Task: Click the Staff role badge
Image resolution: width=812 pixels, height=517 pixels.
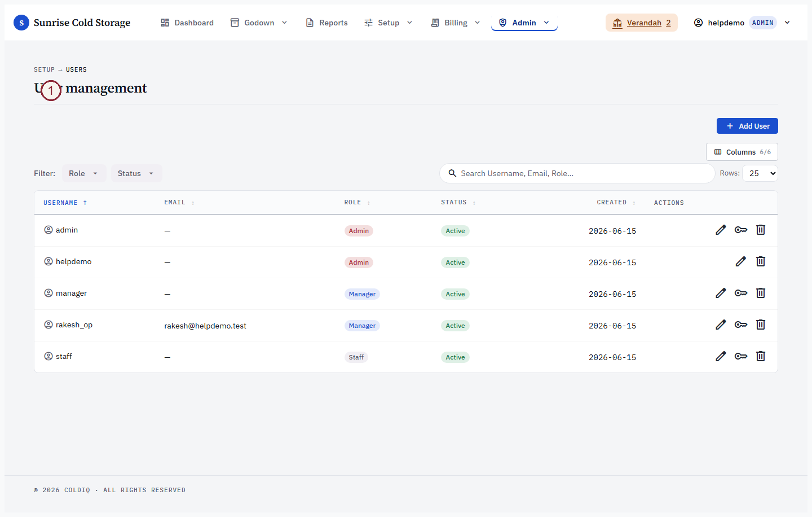Action: (x=356, y=357)
